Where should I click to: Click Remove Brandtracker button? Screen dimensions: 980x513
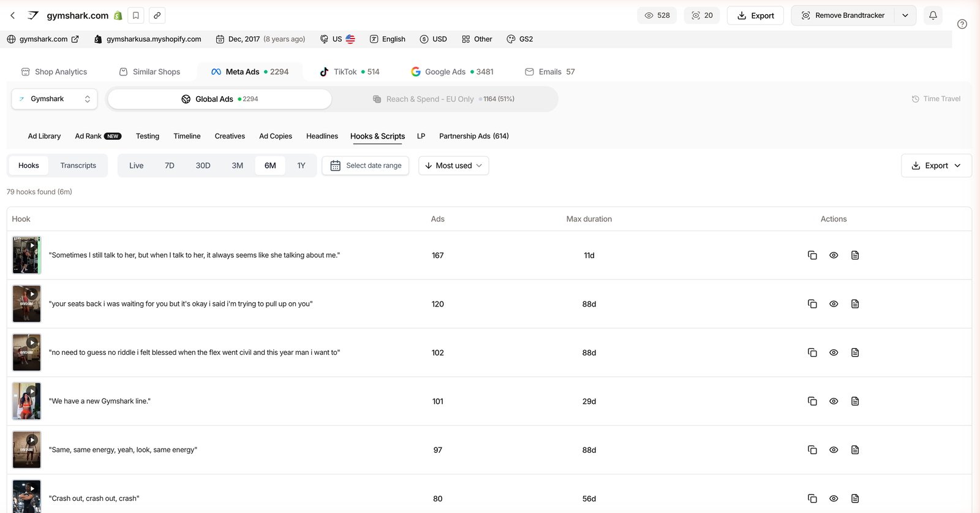click(843, 15)
